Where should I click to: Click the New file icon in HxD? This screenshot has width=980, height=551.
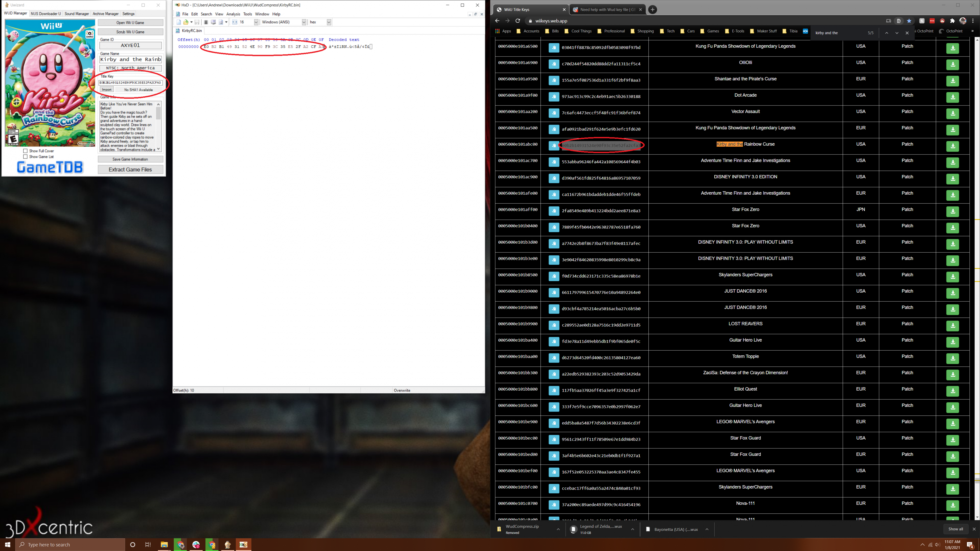pos(179,22)
